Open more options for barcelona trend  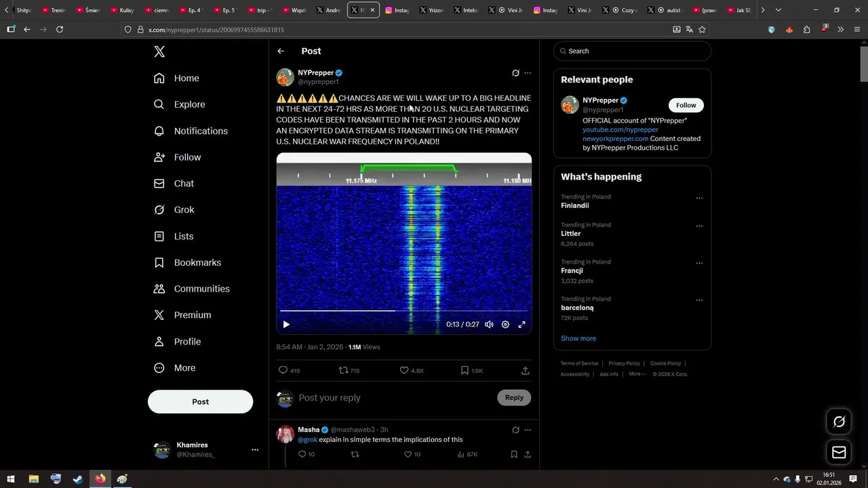pos(699,300)
